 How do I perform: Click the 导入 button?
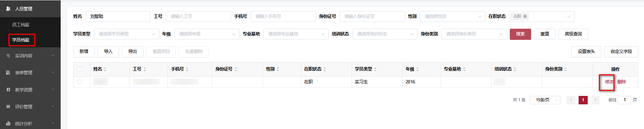pos(108,51)
